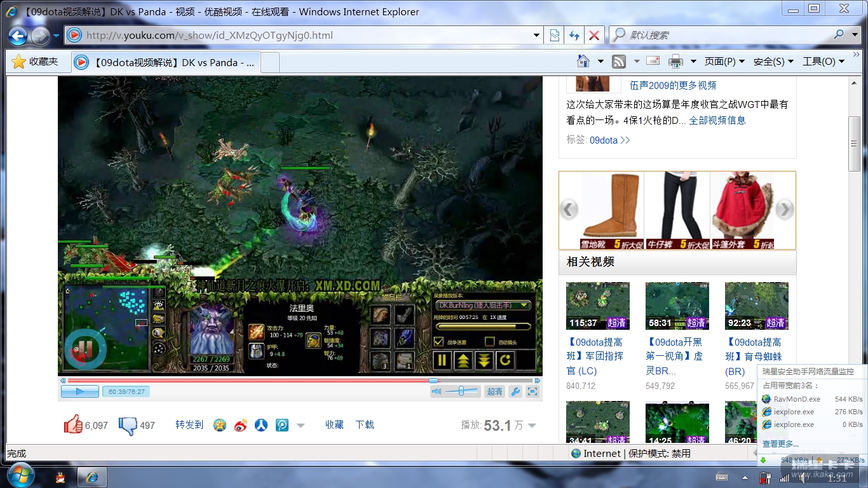Refresh the page with the refresh icon
The height and width of the screenshot is (488, 868).
pyautogui.click(x=574, y=36)
